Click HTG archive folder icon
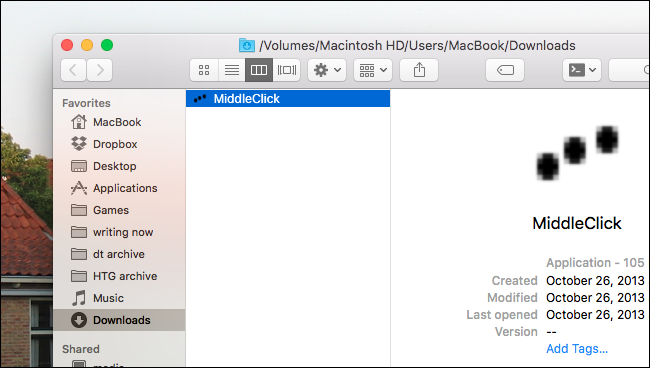The height and width of the screenshot is (368, 650). [79, 276]
